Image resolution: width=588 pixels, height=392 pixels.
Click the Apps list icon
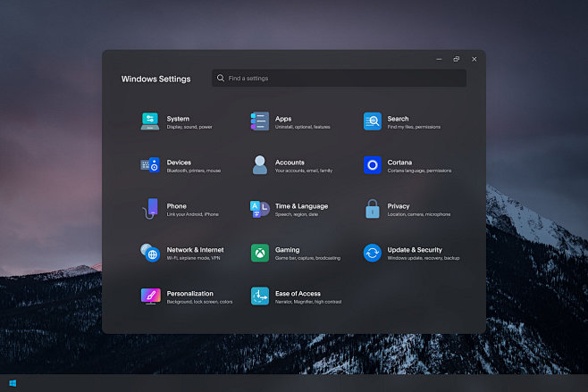(x=259, y=121)
